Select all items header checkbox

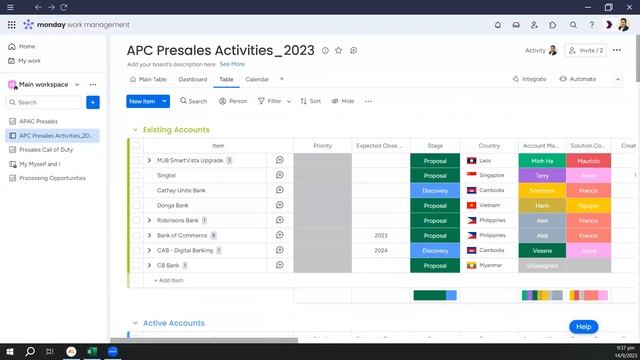(x=137, y=146)
